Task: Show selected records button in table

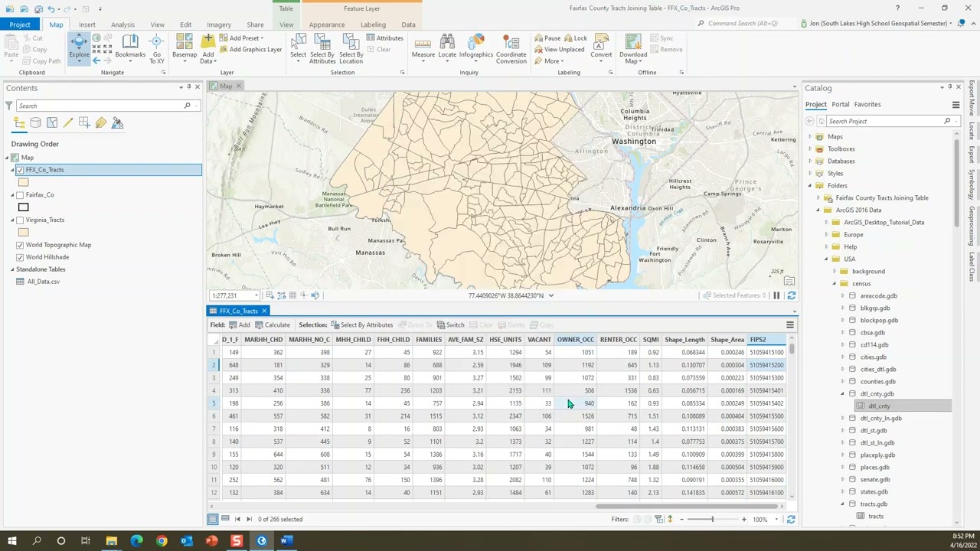Action: pos(225,519)
